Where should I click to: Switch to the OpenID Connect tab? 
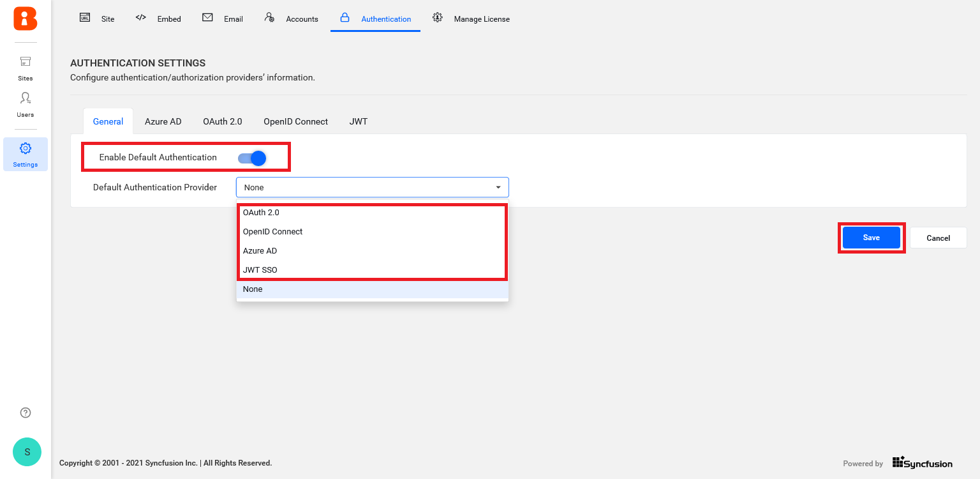(x=295, y=121)
